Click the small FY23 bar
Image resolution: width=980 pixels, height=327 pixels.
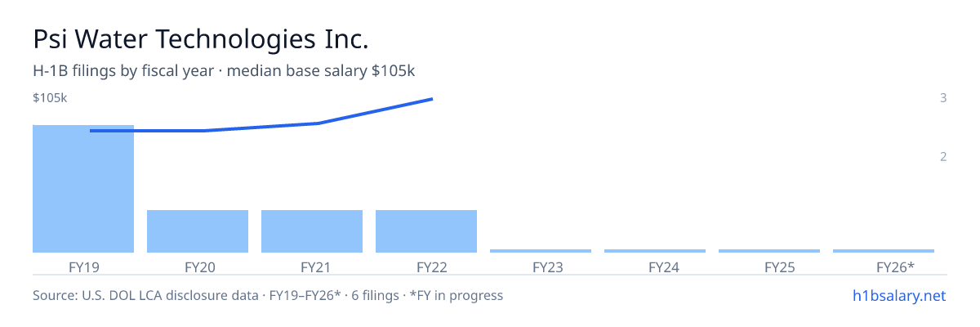pos(541,251)
